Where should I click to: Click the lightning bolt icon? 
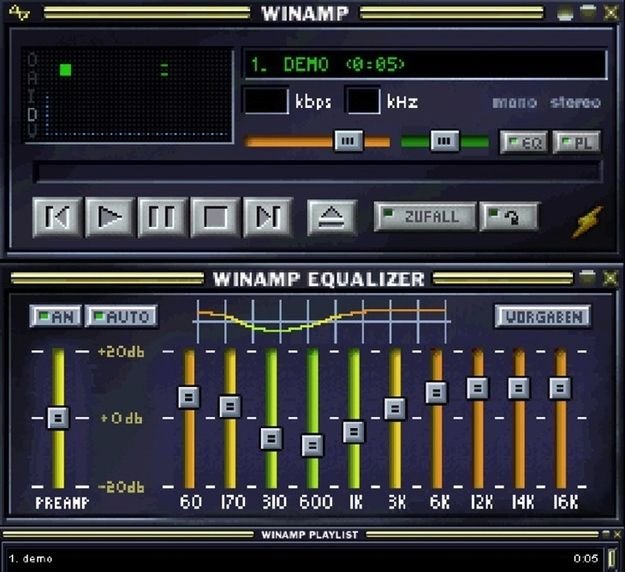tap(585, 220)
